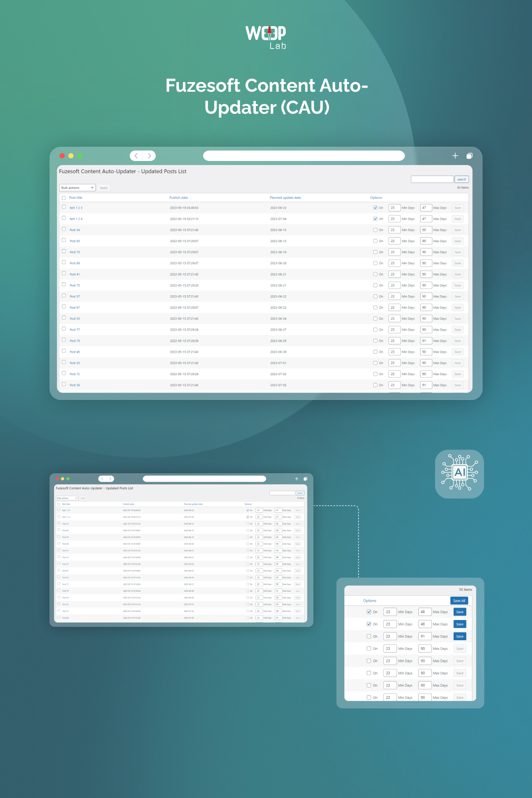This screenshot has height=798, width=532.
Task: Open the Post 37 link
Action: (x=75, y=296)
